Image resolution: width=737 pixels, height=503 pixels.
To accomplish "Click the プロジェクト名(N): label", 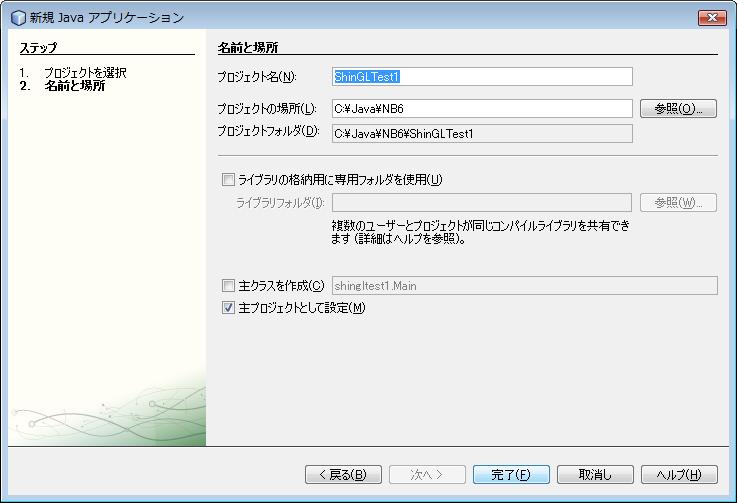I will (x=257, y=77).
